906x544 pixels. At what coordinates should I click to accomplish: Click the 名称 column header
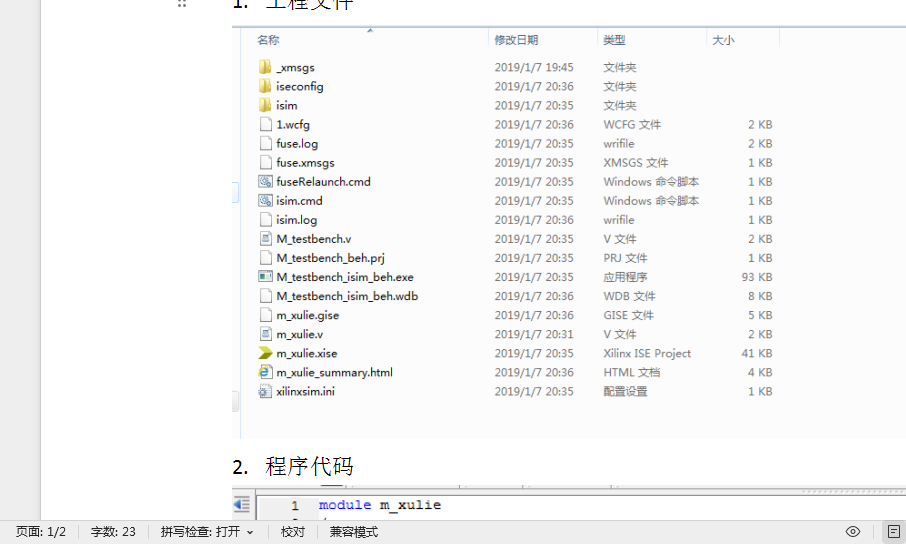click(268, 40)
